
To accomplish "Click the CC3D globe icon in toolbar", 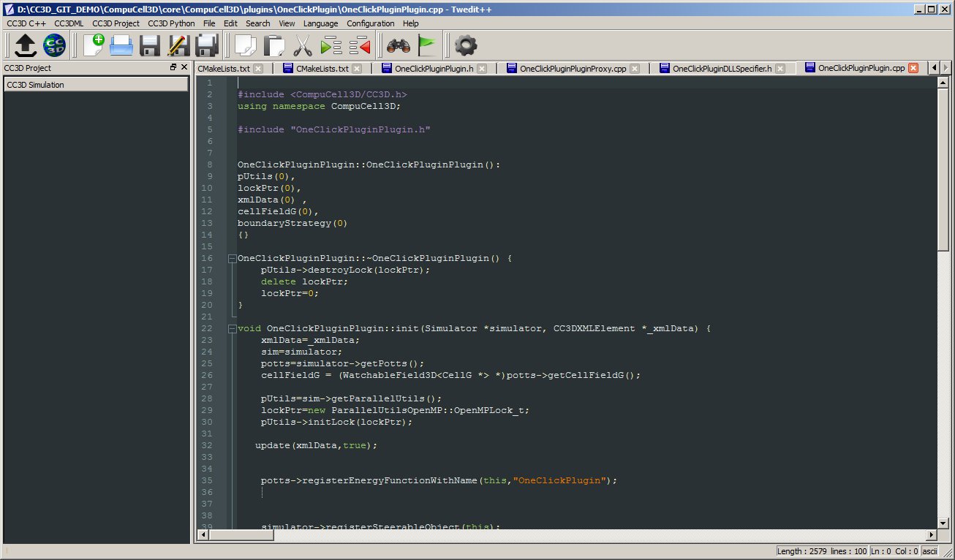I will click(55, 46).
